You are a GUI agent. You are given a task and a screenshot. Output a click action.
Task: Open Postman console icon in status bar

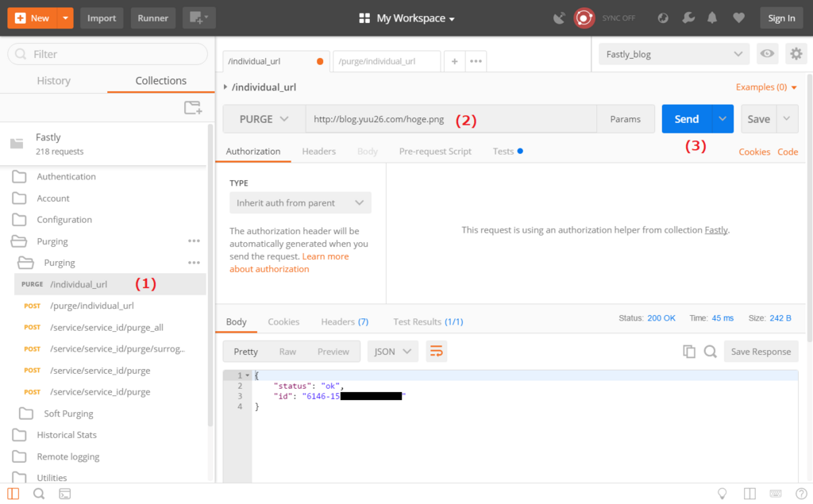pos(65,494)
